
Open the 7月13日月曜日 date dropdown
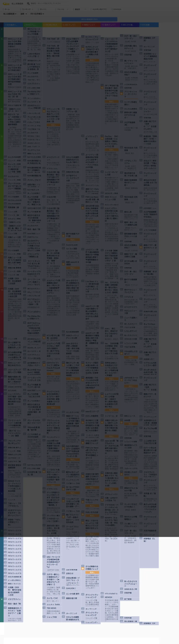37,14
